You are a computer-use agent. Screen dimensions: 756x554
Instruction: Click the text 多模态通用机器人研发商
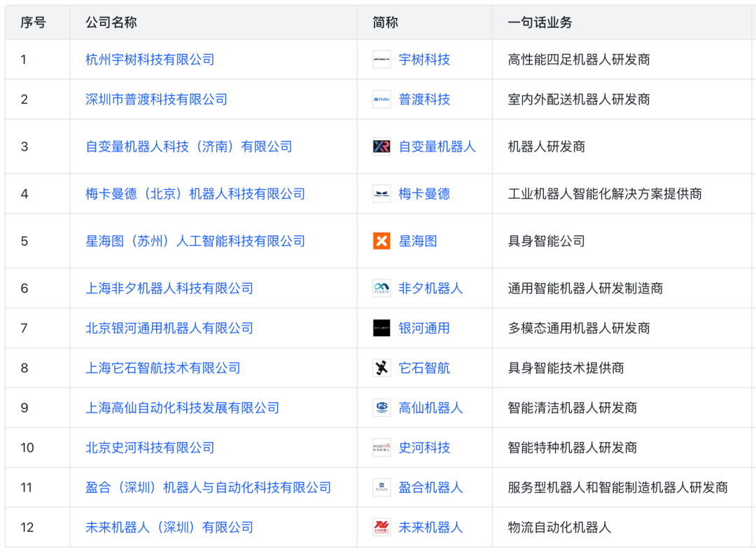[579, 328]
